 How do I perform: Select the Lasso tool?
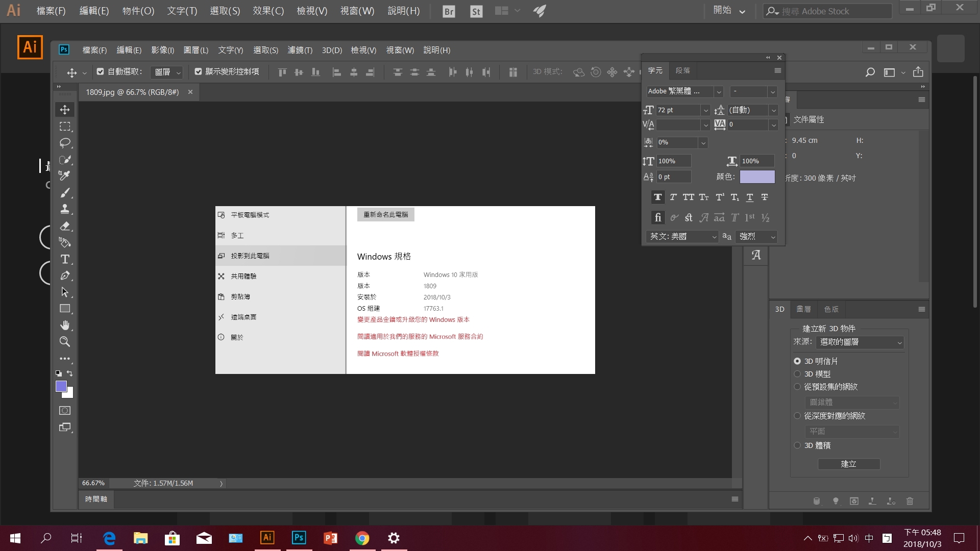tap(65, 143)
